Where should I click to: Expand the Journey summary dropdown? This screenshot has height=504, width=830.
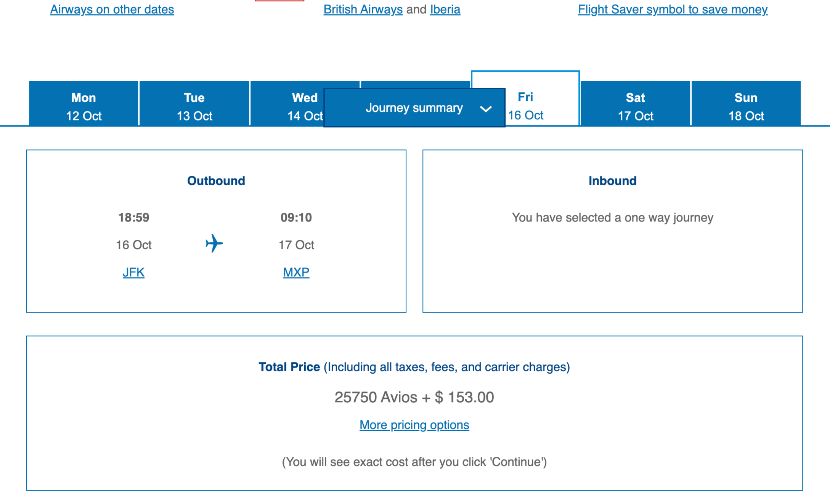click(x=414, y=108)
